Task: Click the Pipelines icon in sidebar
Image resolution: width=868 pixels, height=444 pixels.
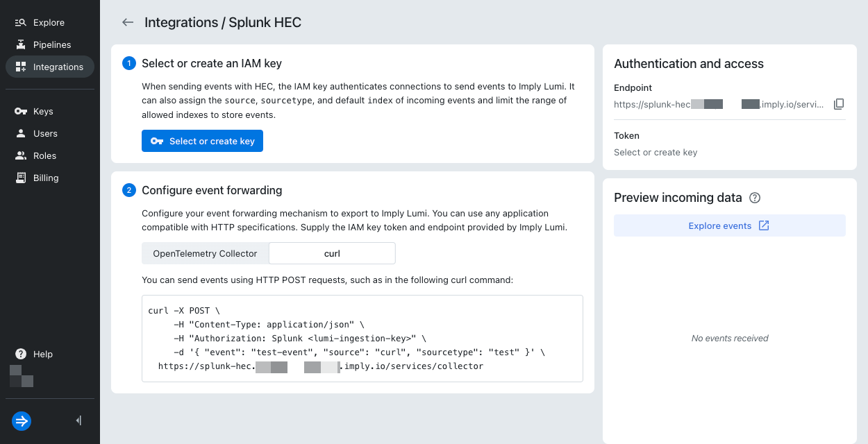Action: 21,45
